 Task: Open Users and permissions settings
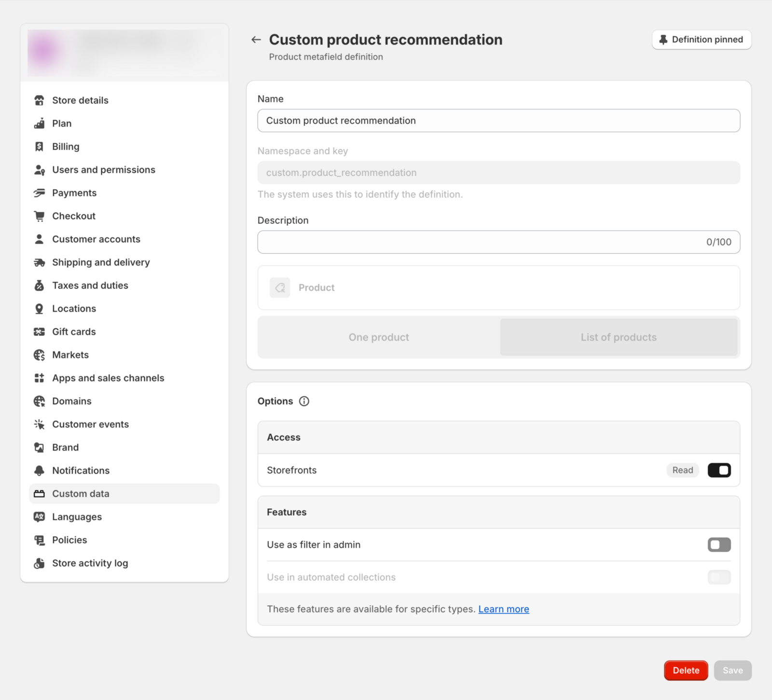(x=103, y=170)
